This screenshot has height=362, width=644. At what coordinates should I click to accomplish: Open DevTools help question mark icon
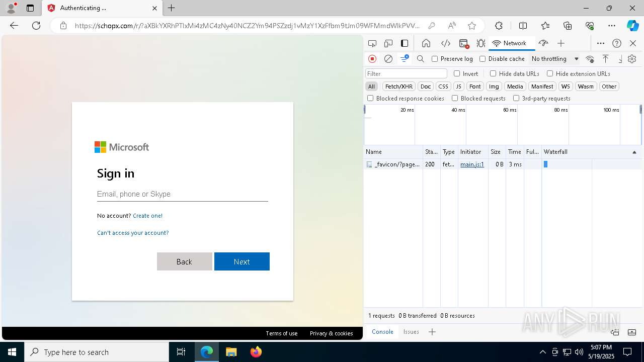coord(617,43)
